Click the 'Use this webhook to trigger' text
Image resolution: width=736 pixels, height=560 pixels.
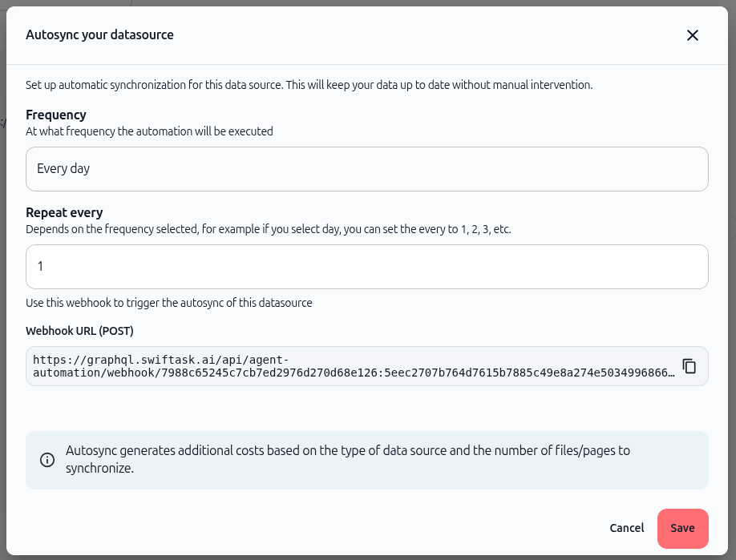pos(169,303)
